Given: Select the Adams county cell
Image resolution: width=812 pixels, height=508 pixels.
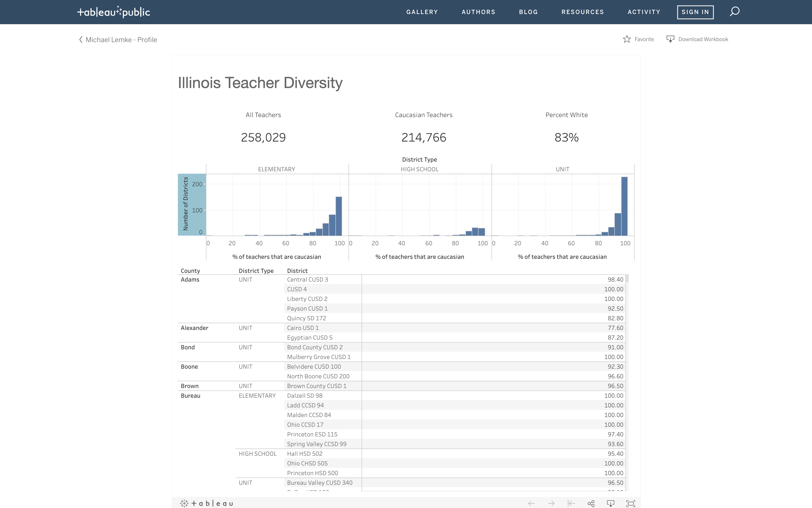Looking at the screenshot, I should (x=190, y=280).
